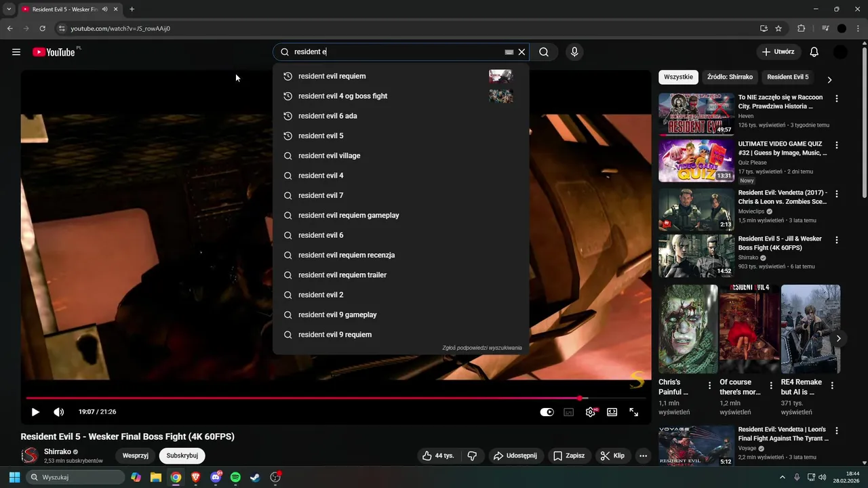Open a new browser tab
The width and height of the screenshot is (868, 488).
[x=132, y=9]
